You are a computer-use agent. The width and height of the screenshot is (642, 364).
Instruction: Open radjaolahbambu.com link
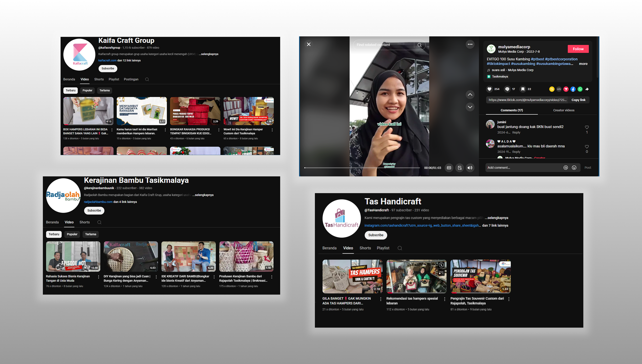pos(98,202)
